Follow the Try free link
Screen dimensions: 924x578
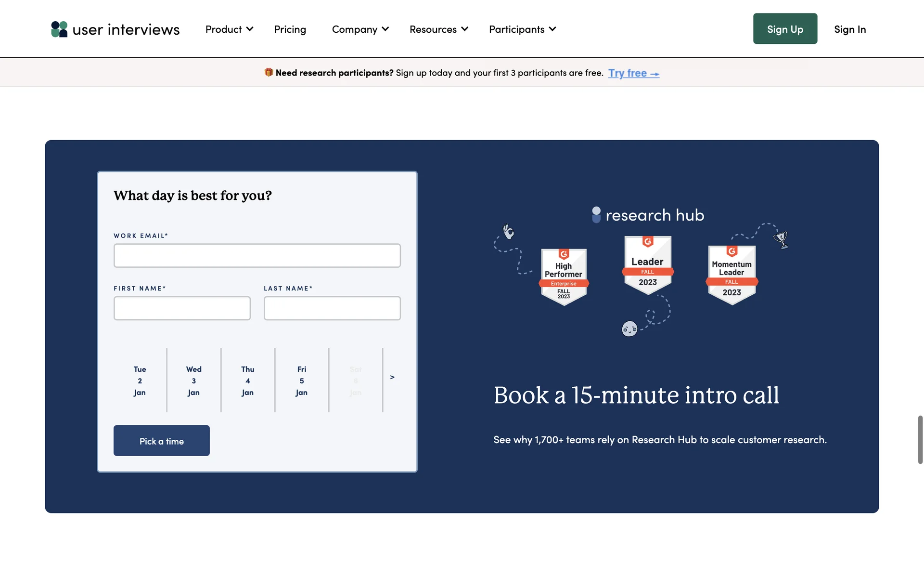[x=633, y=73]
